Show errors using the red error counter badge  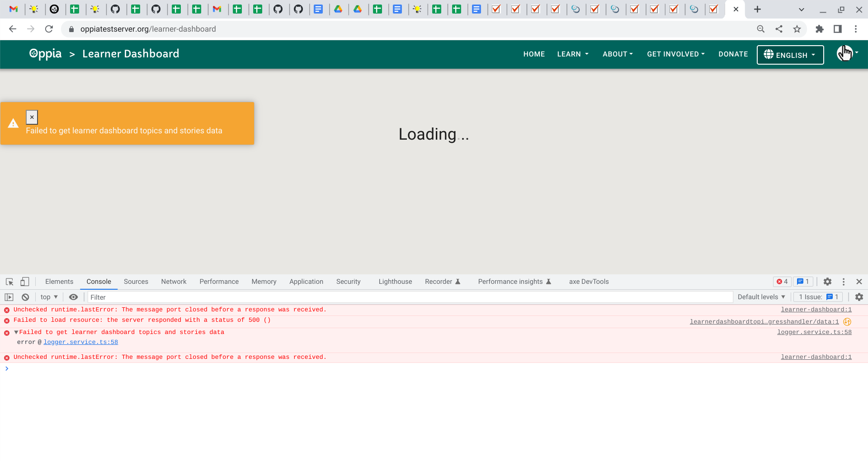[782, 282]
